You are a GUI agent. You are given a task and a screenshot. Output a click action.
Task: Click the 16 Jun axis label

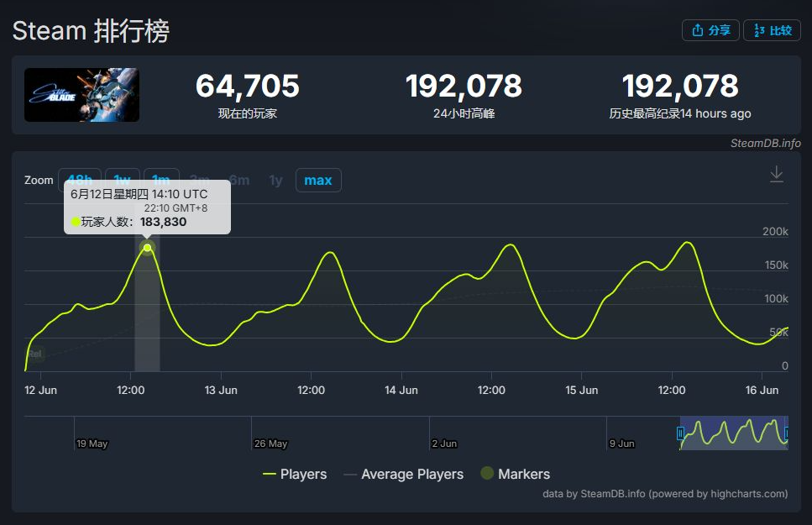coord(762,391)
